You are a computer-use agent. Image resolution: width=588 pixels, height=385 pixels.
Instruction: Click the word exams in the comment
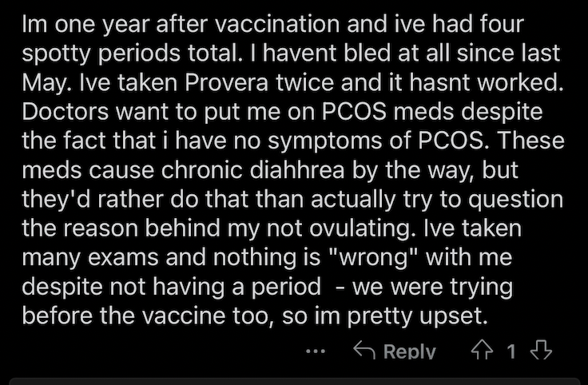pos(122,258)
